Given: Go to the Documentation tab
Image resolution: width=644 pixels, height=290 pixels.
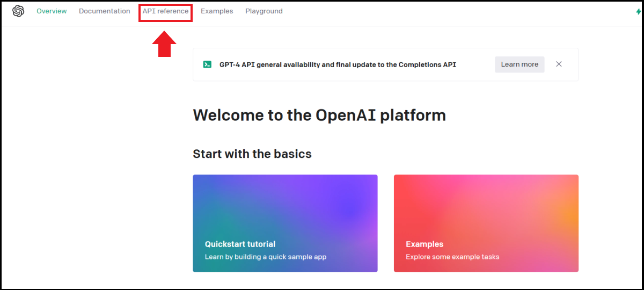Looking at the screenshot, I should [104, 11].
